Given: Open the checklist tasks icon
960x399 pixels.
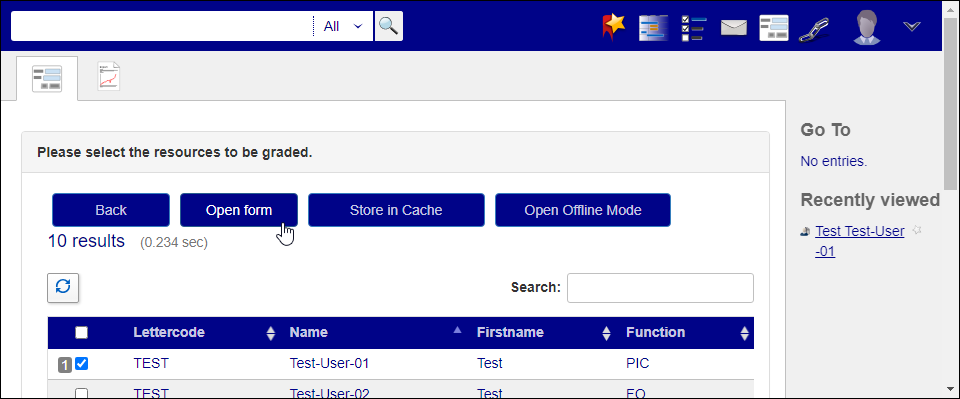Looking at the screenshot, I should coord(694,28).
